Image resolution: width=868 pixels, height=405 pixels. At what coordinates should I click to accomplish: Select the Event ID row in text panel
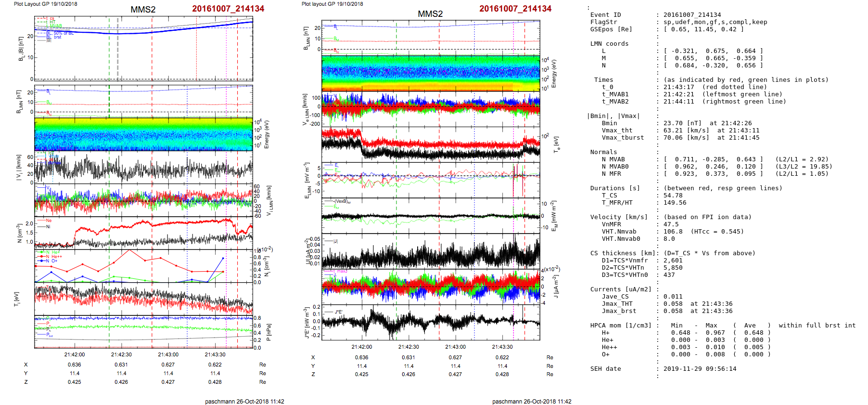[605, 15]
